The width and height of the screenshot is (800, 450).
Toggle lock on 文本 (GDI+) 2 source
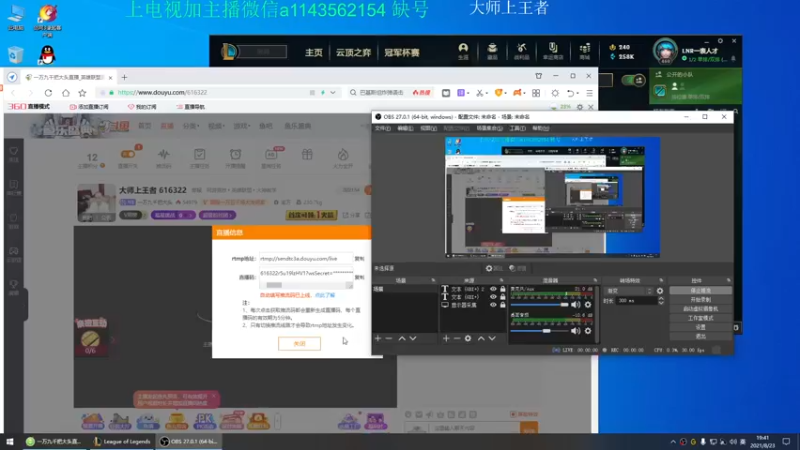point(503,289)
